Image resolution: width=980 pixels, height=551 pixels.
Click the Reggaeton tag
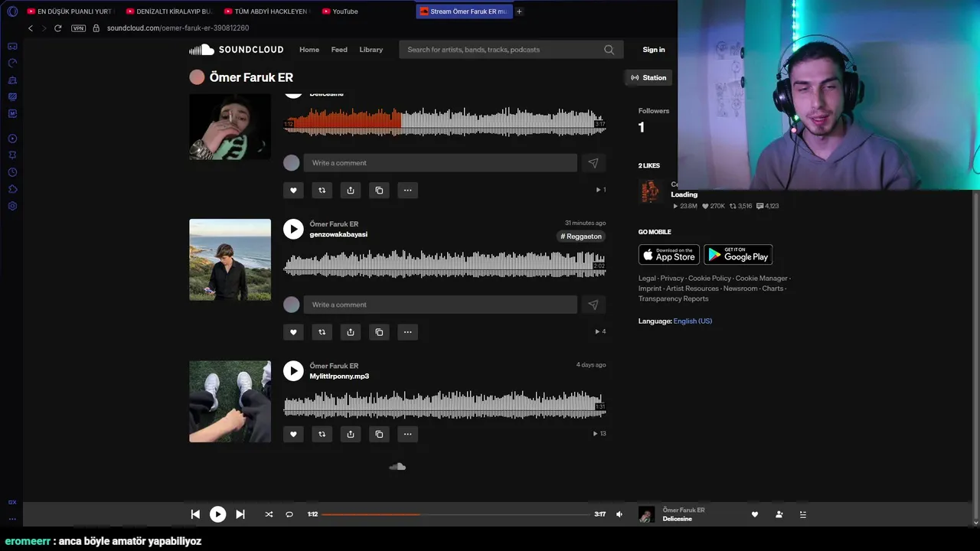click(582, 236)
